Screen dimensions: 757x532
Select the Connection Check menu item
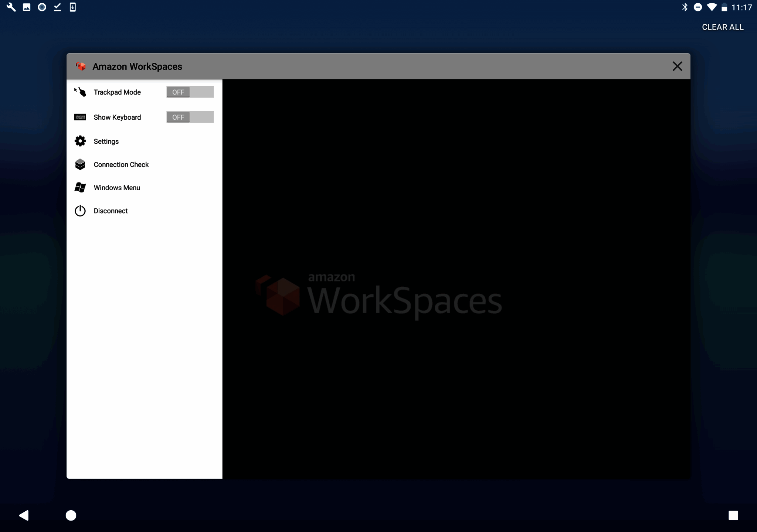click(121, 165)
